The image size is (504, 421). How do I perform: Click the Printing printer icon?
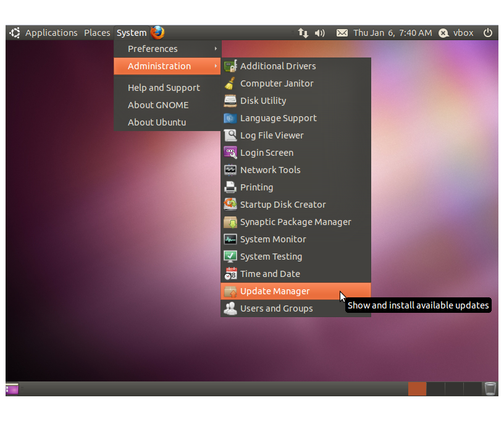(x=230, y=187)
